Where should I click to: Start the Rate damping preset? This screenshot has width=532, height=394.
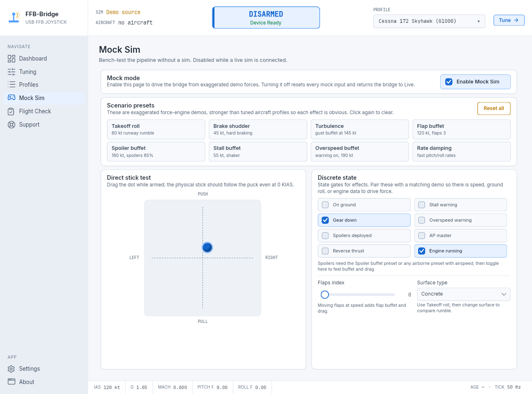point(461,152)
